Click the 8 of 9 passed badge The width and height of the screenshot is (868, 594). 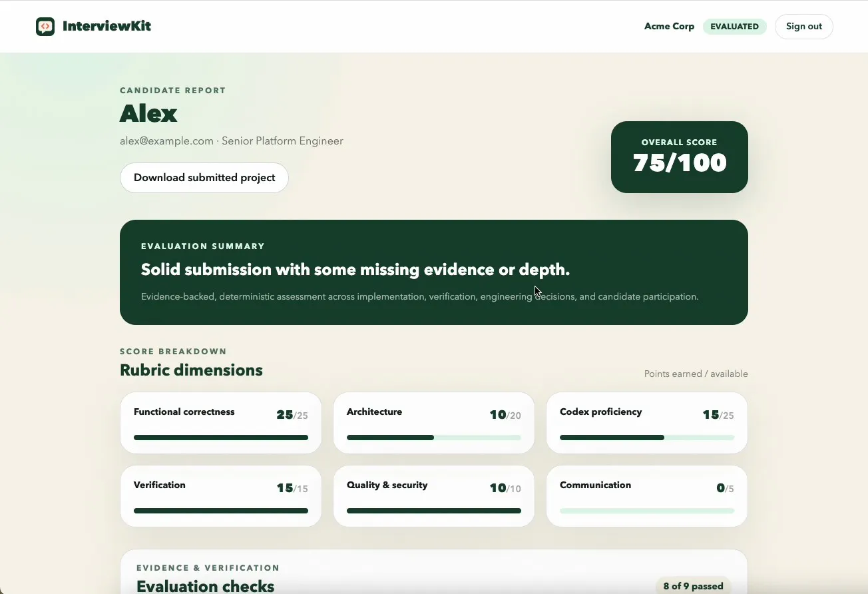tap(693, 586)
